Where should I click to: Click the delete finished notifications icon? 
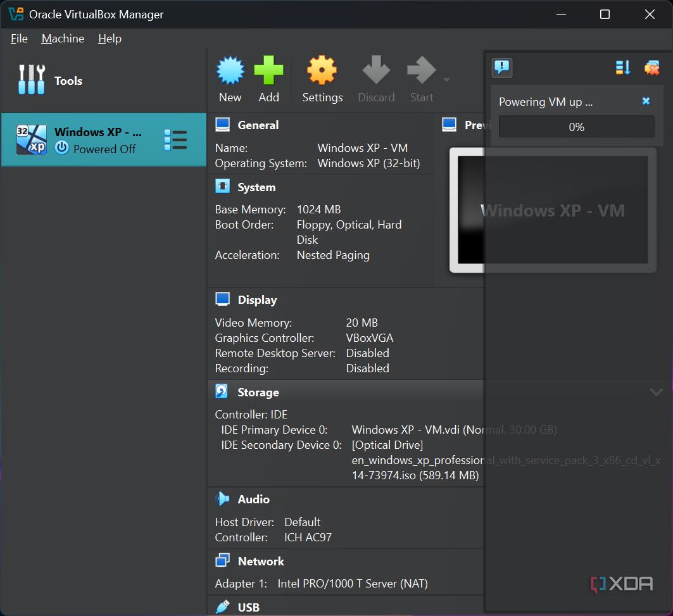click(651, 67)
